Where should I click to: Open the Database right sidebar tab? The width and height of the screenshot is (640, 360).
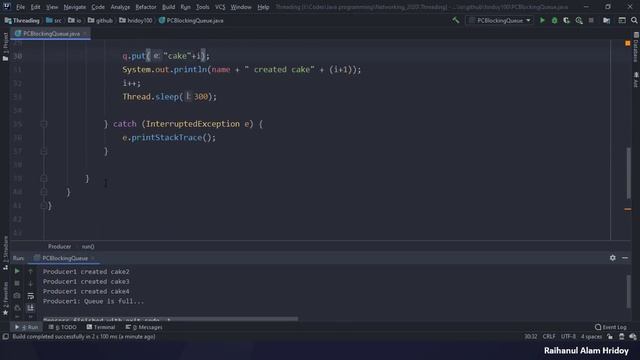click(x=636, y=47)
